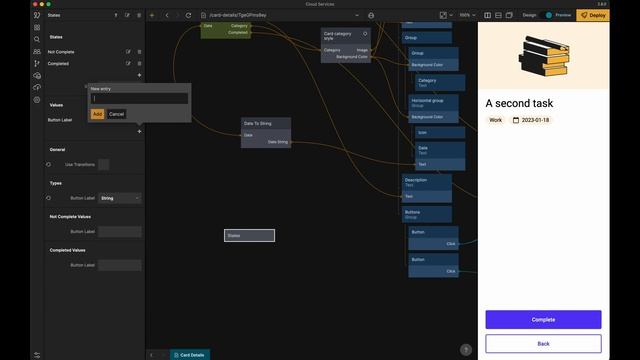Click the Design mode label
The width and height of the screenshot is (640, 360).
(x=529, y=15)
